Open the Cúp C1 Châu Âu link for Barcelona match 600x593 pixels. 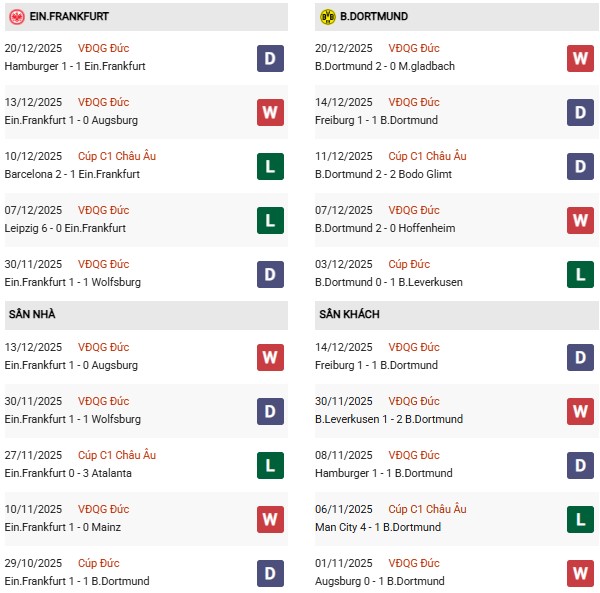pyautogui.click(x=117, y=156)
